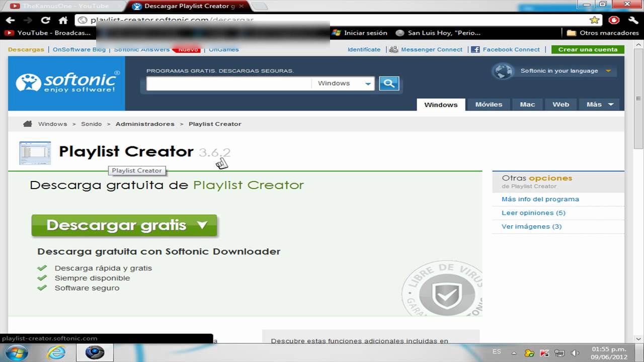Open Leer opiniones (5) link

click(533, 213)
